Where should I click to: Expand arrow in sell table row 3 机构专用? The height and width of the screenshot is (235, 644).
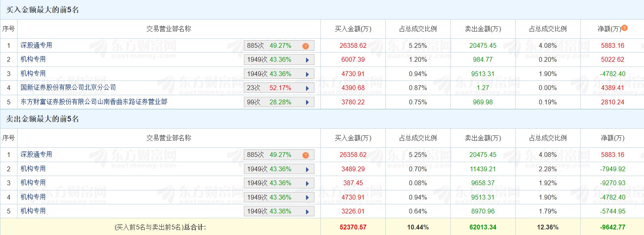tap(307, 183)
